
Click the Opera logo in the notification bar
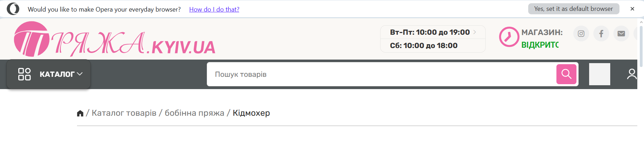coord(13,9)
